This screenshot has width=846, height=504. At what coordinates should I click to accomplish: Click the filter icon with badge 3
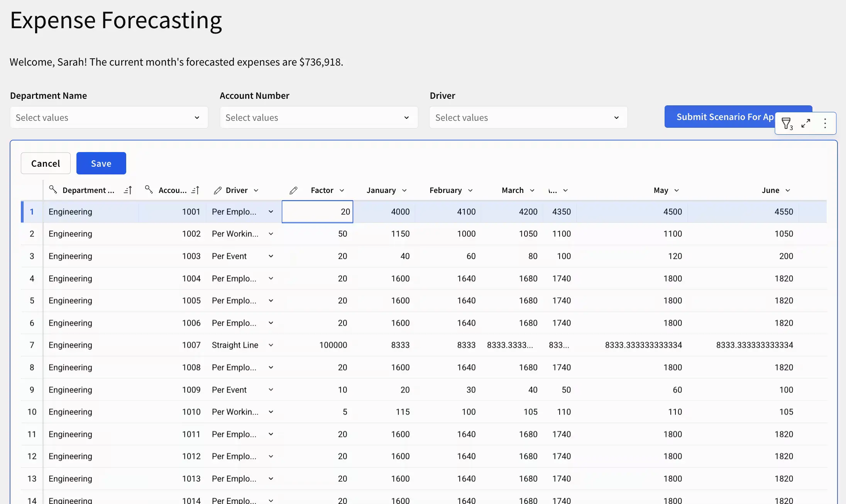787,123
